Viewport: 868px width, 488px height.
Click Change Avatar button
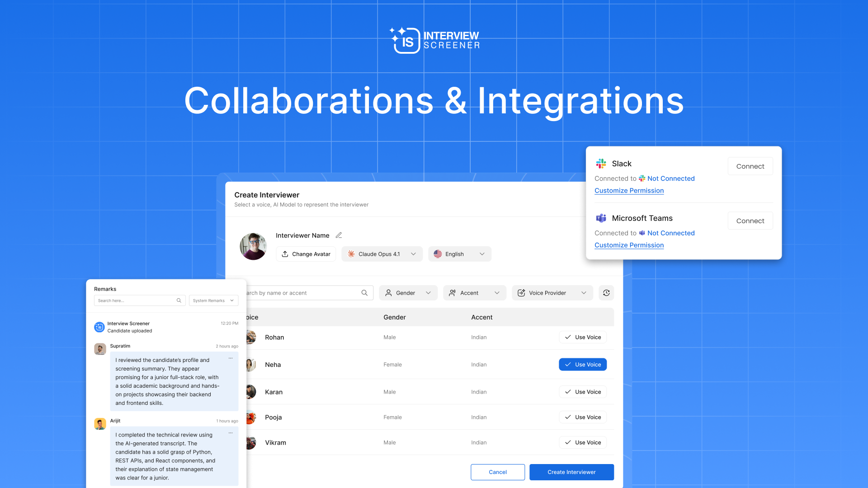(306, 254)
